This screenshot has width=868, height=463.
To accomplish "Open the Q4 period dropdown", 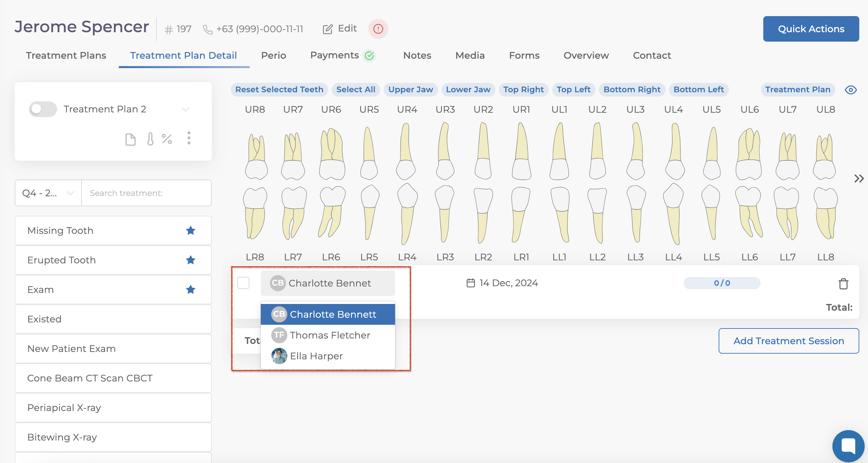I will pyautogui.click(x=48, y=193).
